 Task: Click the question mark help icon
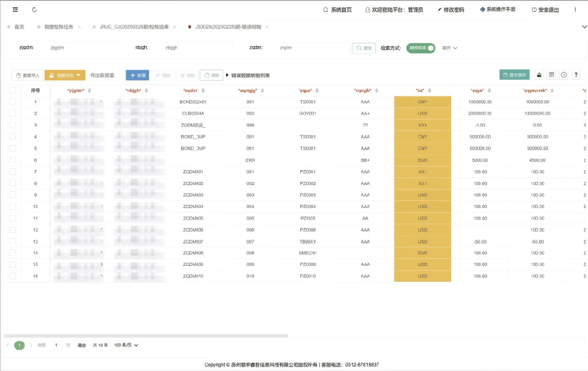tap(576, 75)
